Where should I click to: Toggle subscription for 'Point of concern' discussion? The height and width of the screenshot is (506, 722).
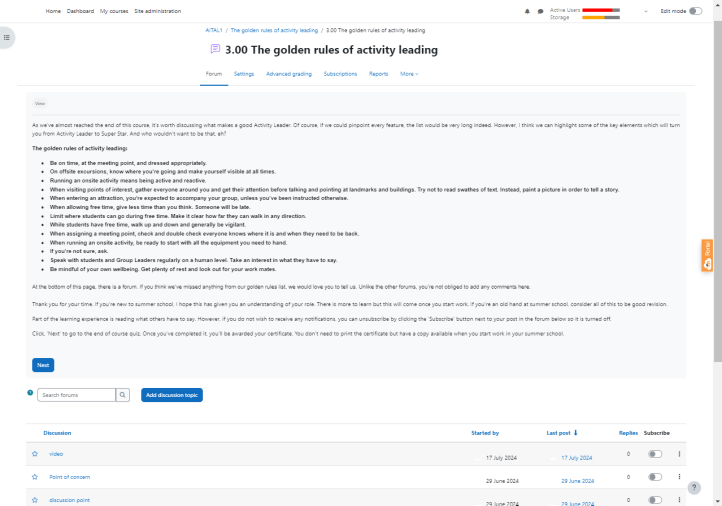click(655, 477)
